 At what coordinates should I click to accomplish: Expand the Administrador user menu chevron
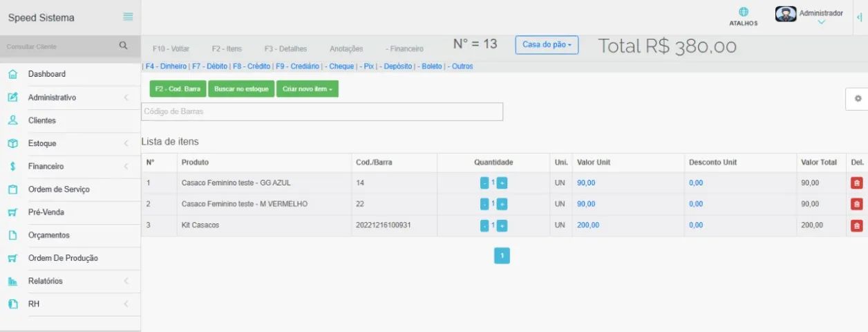821,22
